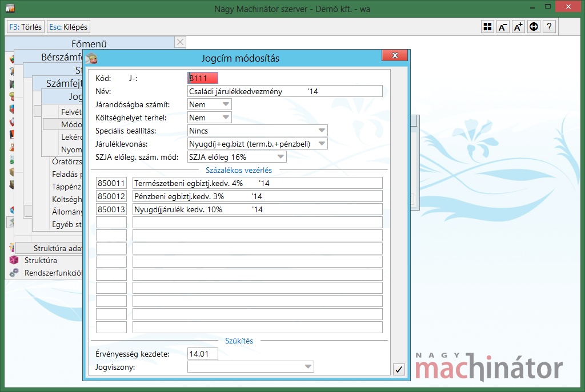Image resolution: width=585 pixels, height=392 pixels.
Task: Click the circular double-arrow toolbar icon
Action: click(534, 26)
